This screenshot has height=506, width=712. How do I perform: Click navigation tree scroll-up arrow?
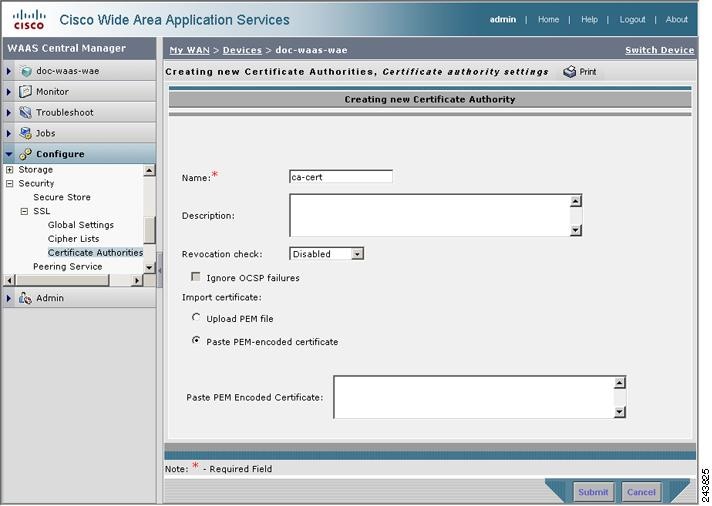149,170
